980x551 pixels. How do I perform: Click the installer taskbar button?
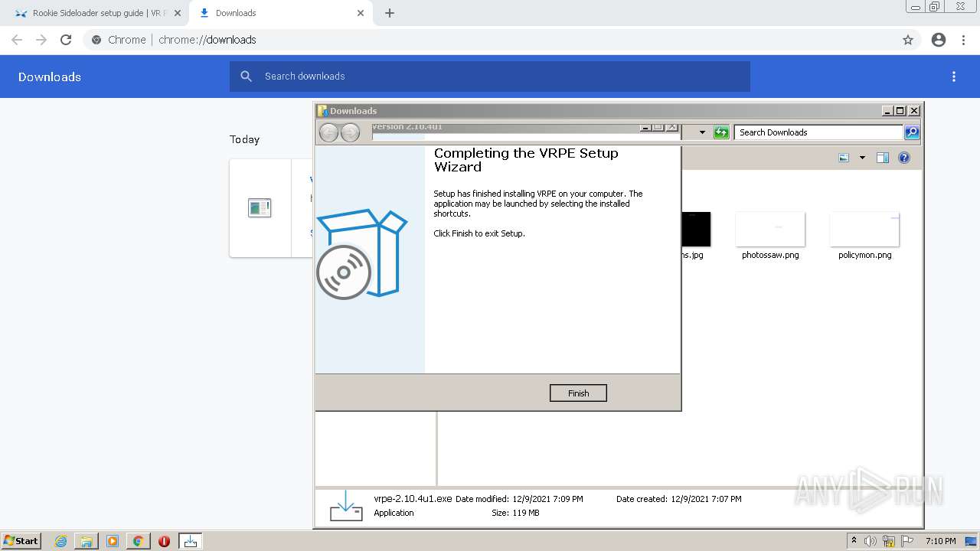tap(191, 541)
